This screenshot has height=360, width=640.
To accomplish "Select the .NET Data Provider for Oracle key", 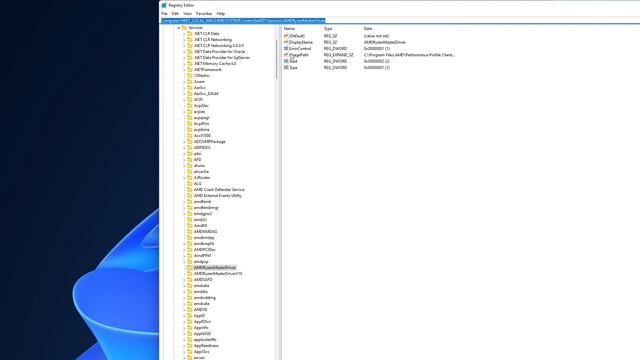I will (x=220, y=52).
